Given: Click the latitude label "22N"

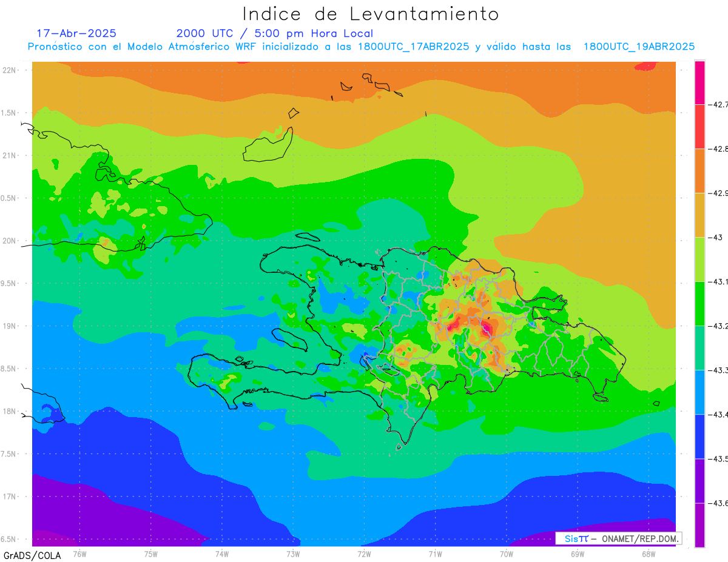Looking at the screenshot, I should tap(9, 70).
